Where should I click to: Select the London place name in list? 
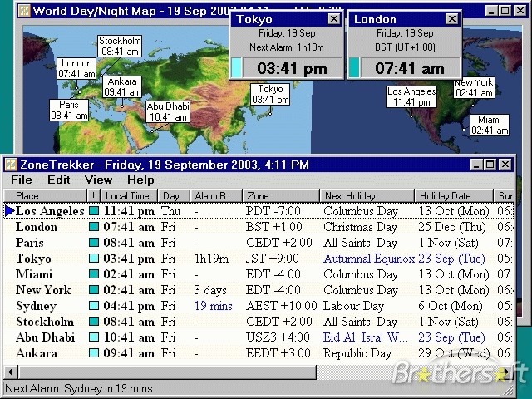(37, 227)
